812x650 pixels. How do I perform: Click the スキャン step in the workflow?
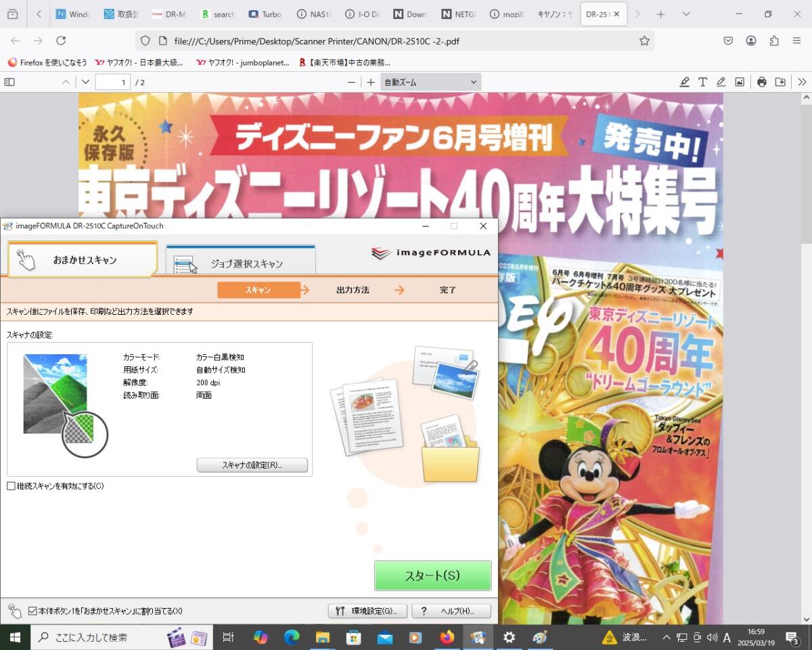258,290
